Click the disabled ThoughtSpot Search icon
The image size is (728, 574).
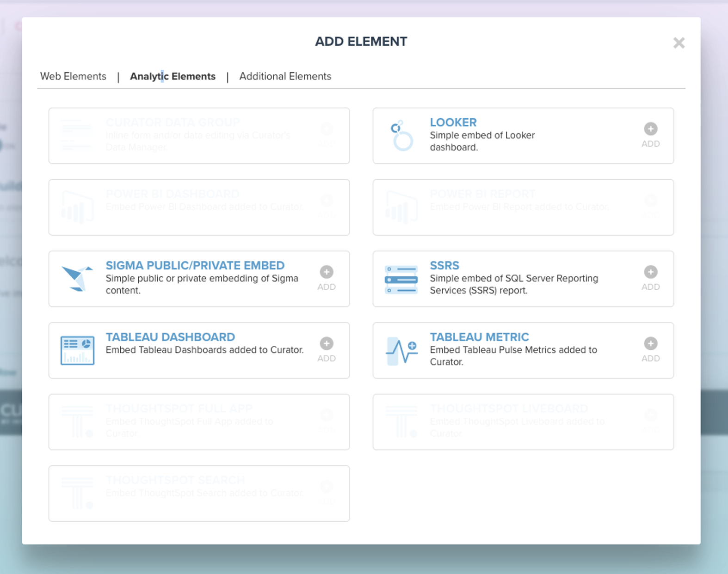[x=77, y=493]
